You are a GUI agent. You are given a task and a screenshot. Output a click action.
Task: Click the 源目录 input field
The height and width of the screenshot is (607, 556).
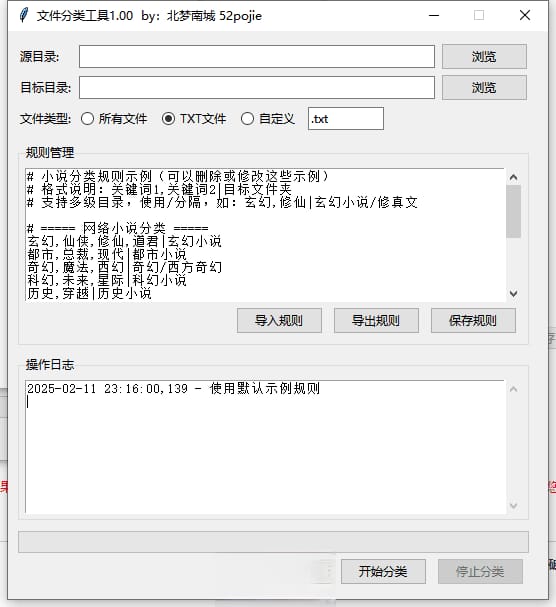(x=257, y=57)
